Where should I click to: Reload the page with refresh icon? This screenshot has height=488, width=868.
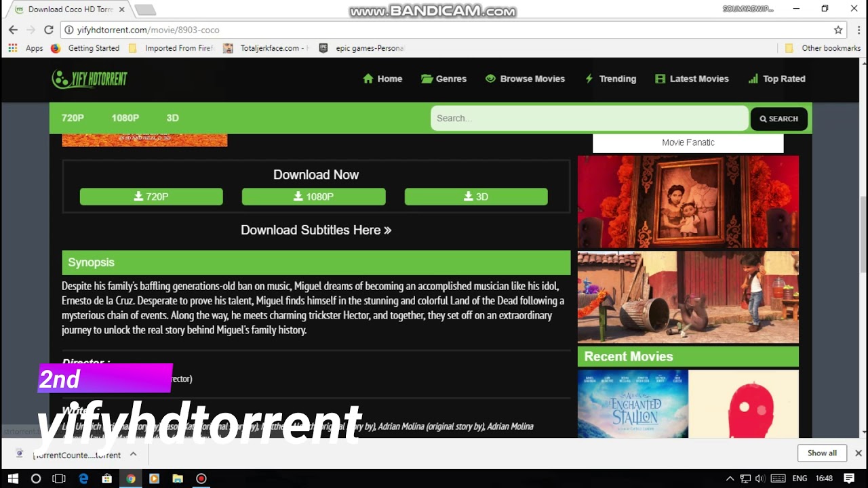coord(48,30)
